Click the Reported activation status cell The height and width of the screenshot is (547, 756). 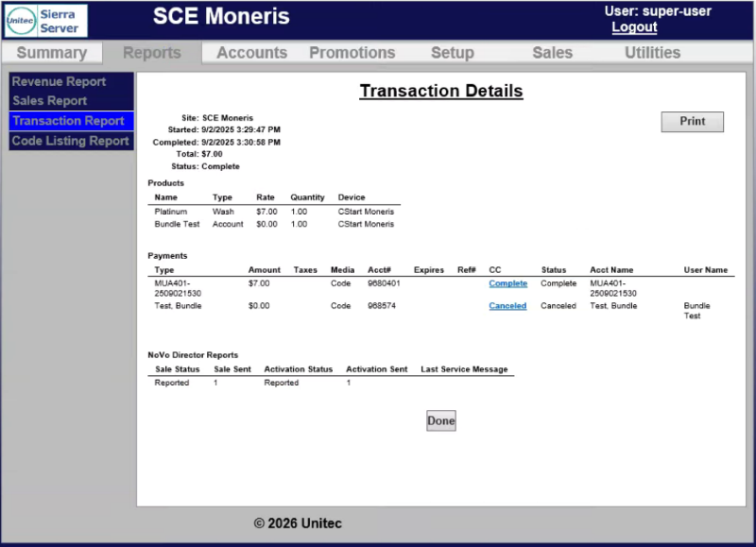coord(281,383)
